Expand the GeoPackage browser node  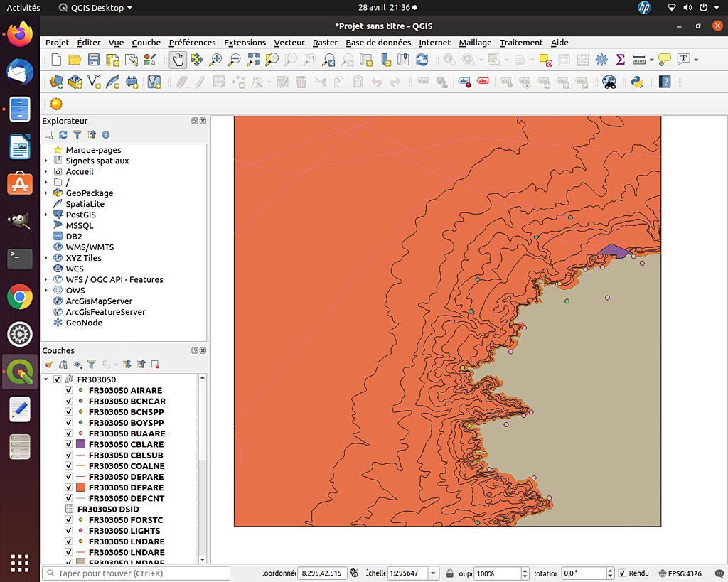point(46,193)
